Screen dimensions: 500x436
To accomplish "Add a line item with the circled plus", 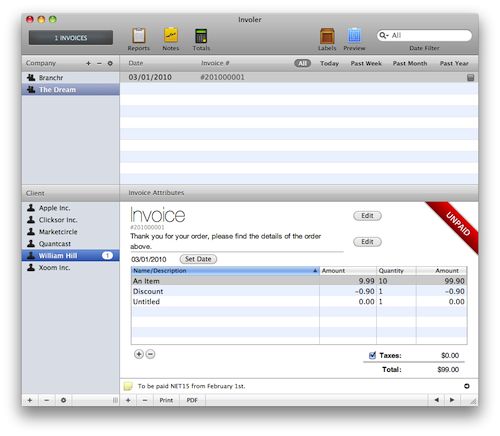I will (139, 354).
